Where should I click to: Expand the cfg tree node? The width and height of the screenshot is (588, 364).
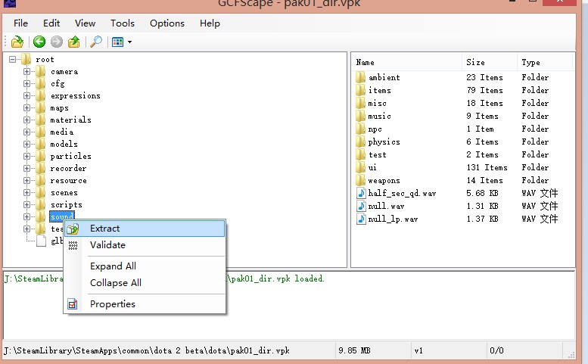[x=26, y=83]
